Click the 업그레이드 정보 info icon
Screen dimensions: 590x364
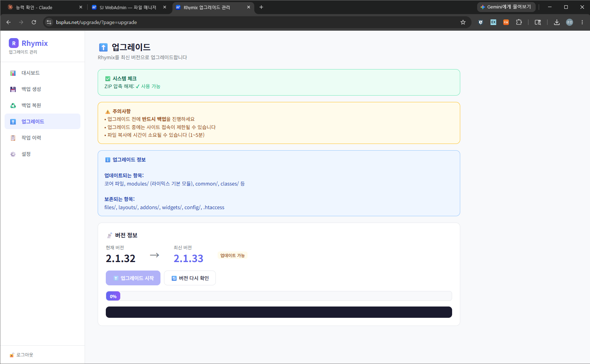(108, 160)
